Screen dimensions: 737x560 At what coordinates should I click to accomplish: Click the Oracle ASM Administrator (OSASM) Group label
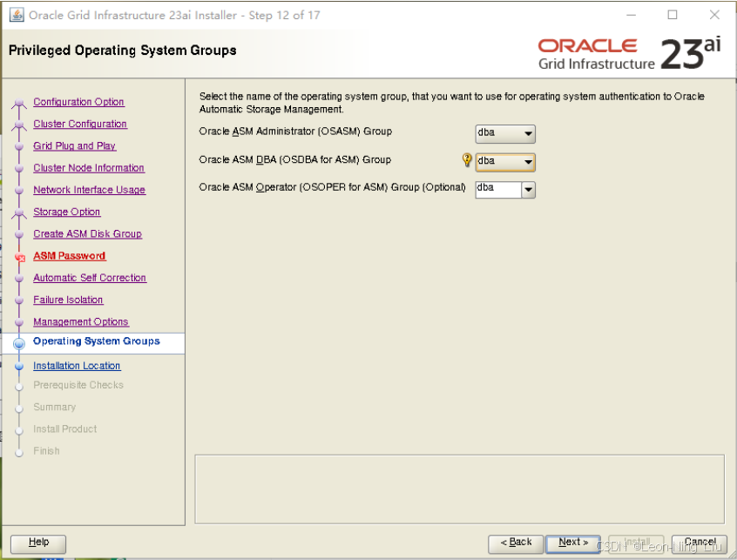[x=295, y=132]
